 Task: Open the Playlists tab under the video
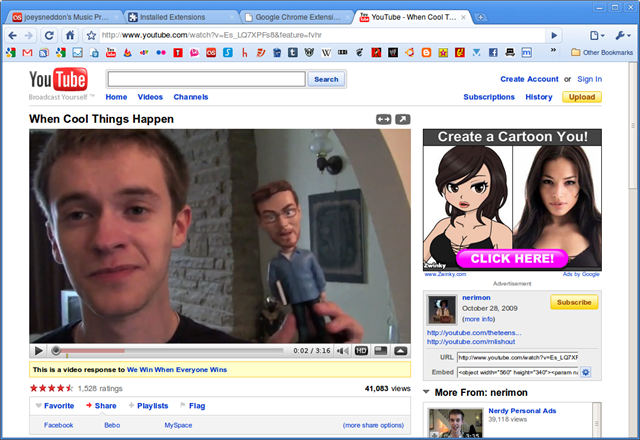point(152,406)
